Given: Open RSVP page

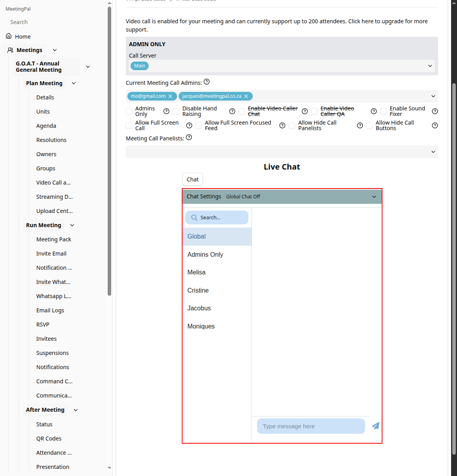Looking at the screenshot, I should click(43, 325).
